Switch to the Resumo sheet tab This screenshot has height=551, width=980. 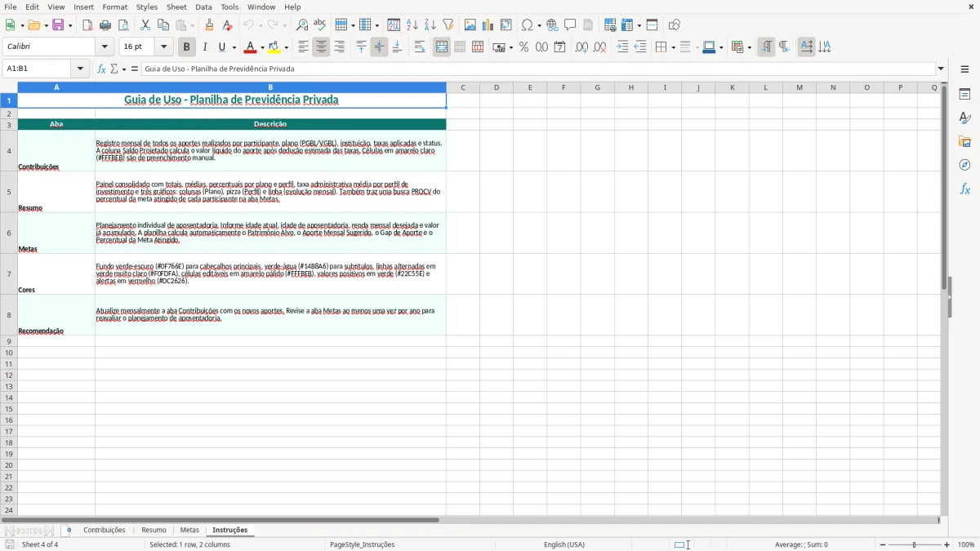[154, 531]
